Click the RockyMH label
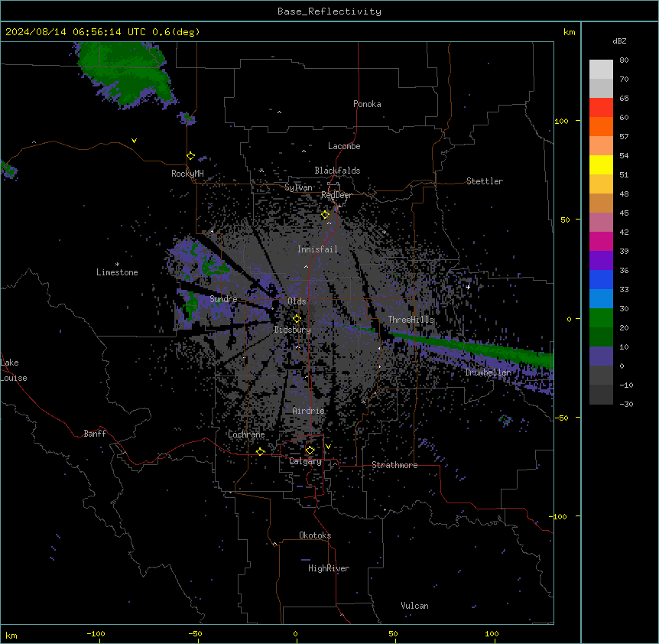 coord(187,174)
